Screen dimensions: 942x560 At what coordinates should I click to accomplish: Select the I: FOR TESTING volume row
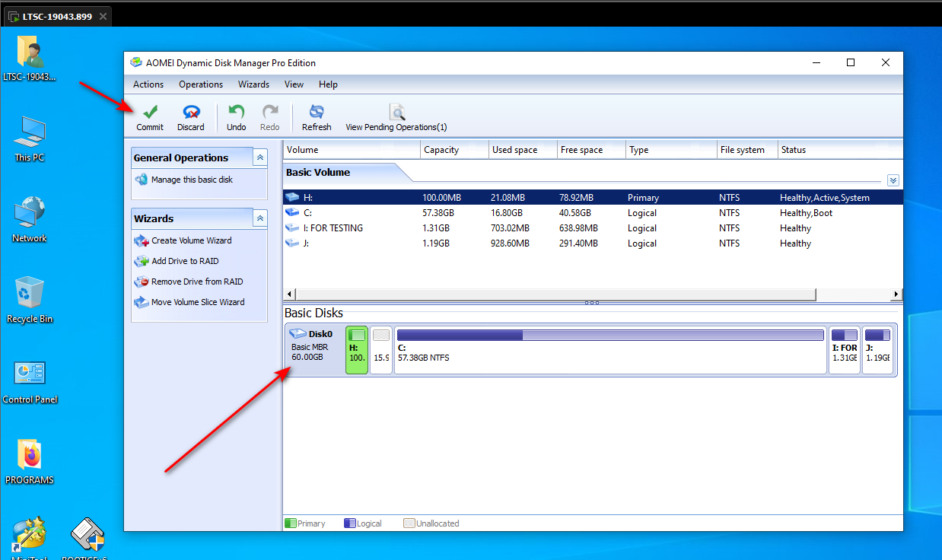[593, 228]
